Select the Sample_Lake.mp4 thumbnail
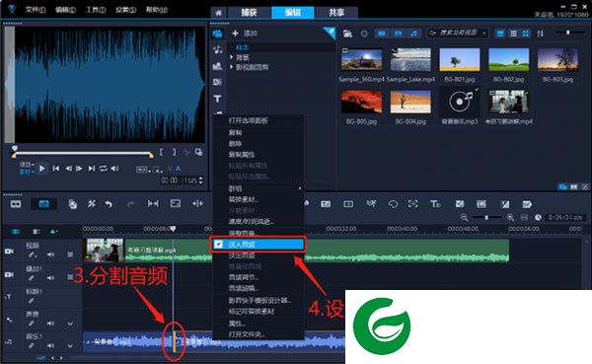Image resolution: width=592 pixels, height=364 pixels. [x=410, y=59]
